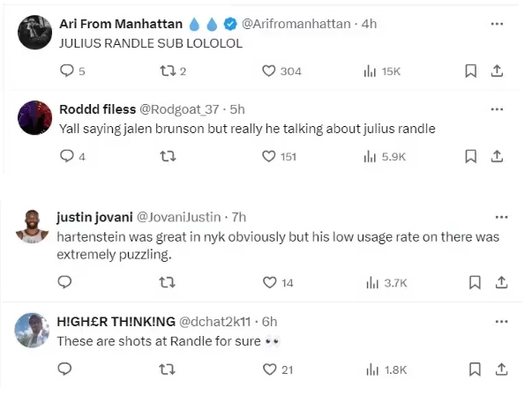Like Roddd filess's tweet with 151 likes
Viewport: 532px width, 395px height.
(269, 156)
